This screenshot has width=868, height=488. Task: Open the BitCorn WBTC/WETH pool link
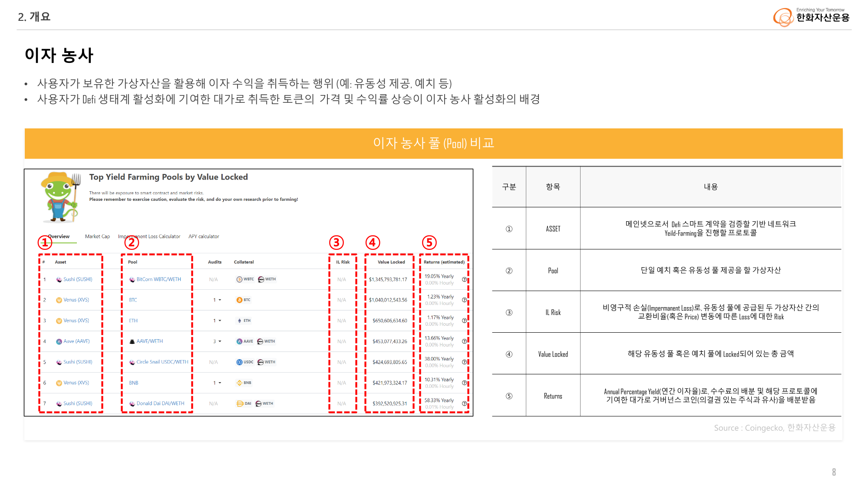click(x=158, y=279)
